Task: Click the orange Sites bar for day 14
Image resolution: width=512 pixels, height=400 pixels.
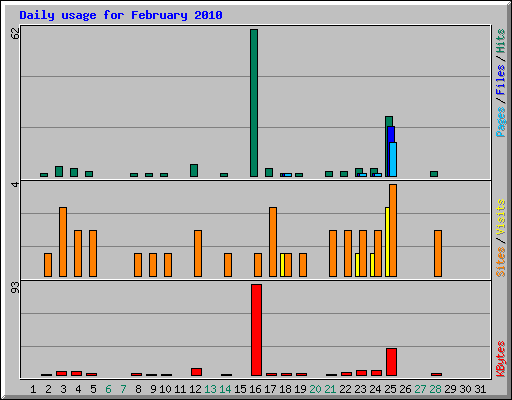Action: (228, 265)
